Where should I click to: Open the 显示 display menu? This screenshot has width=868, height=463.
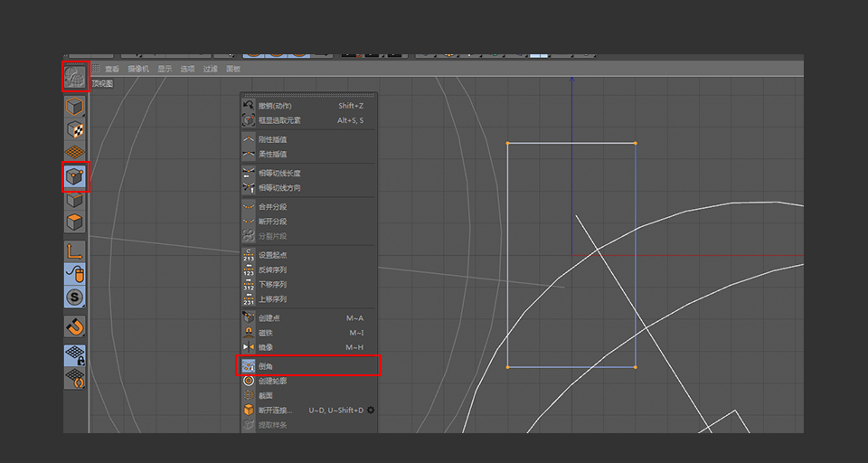(165, 69)
